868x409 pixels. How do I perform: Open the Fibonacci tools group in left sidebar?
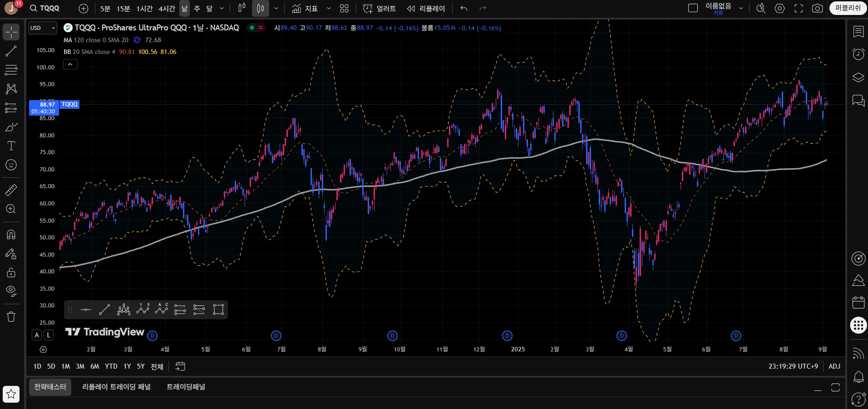coord(11,70)
